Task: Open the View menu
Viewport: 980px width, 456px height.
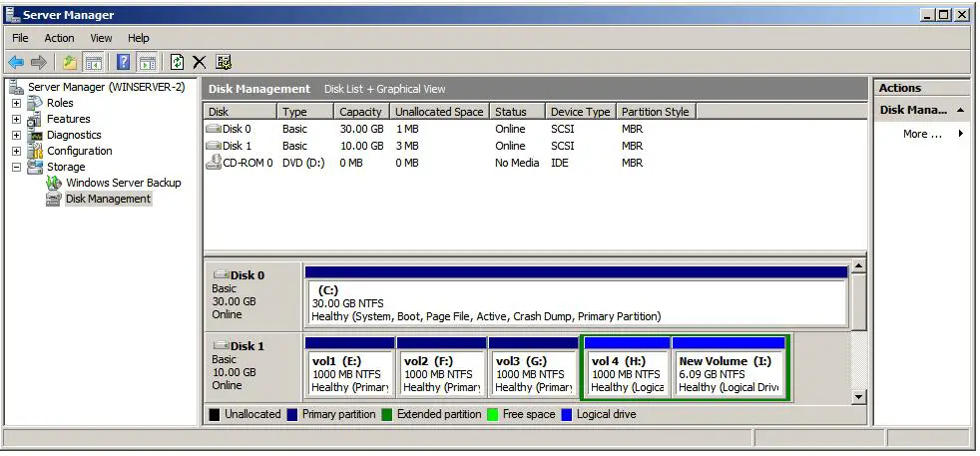Action: pyautogui.click(x=101, y=38)
